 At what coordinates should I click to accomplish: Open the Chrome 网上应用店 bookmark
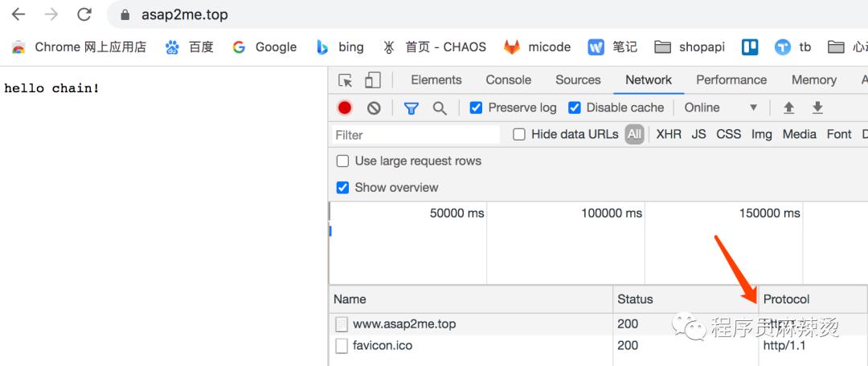pyautogui.click(x=79, y=47)
